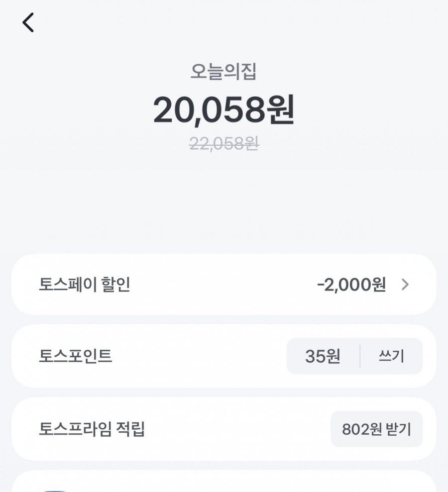Tap the 20,058원 final payment amount
The width and height of the screenshot is (448, 492).
click(224, 110)
